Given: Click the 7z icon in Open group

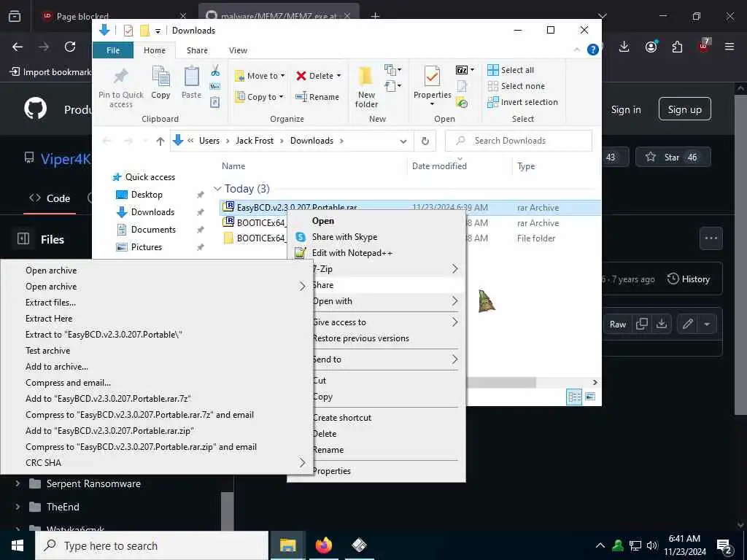Looking at the screenshot, I should point(462,70).
